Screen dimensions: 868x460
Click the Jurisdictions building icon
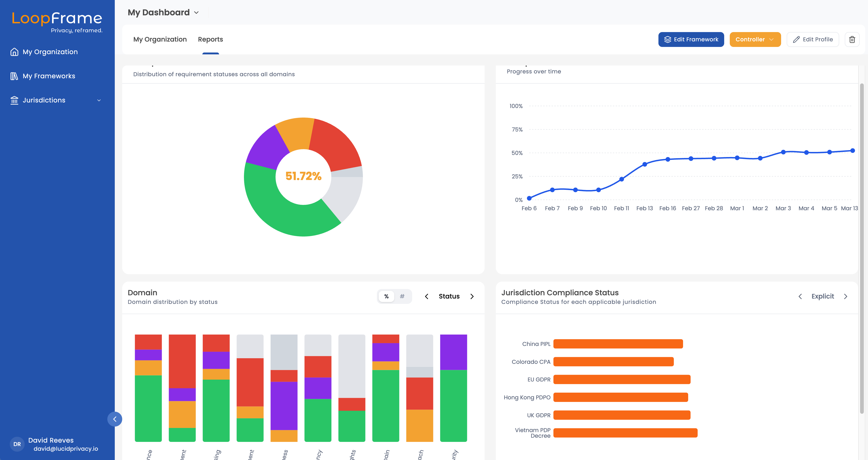coord(14,100)
